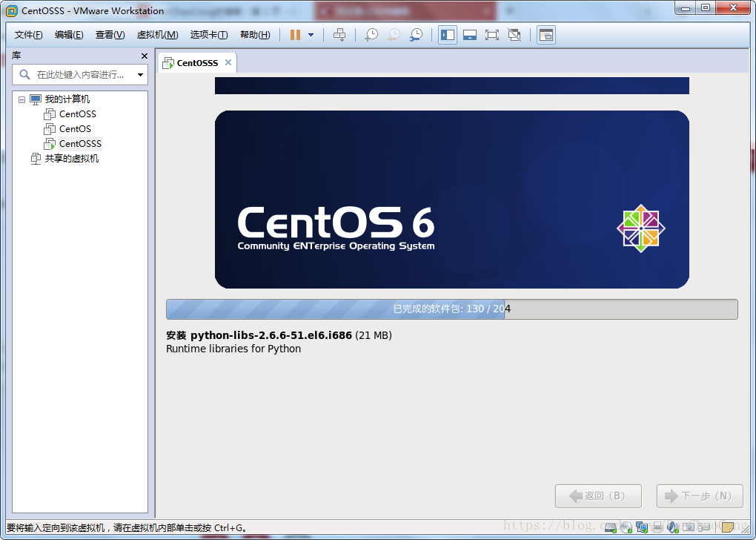Toggle the library sidebar view
Viewport: 756px width, 540px height.
click(448, 35)
